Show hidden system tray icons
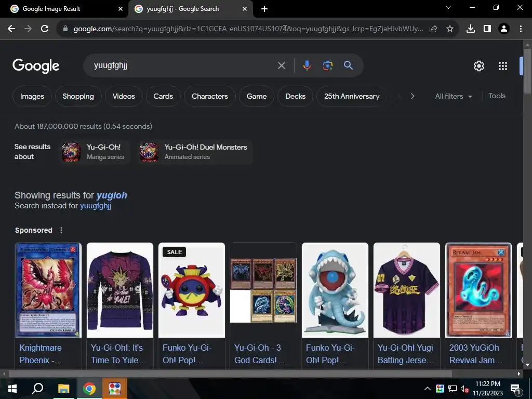Viewport: 532px width, 399px height. (x=428, y=389)
